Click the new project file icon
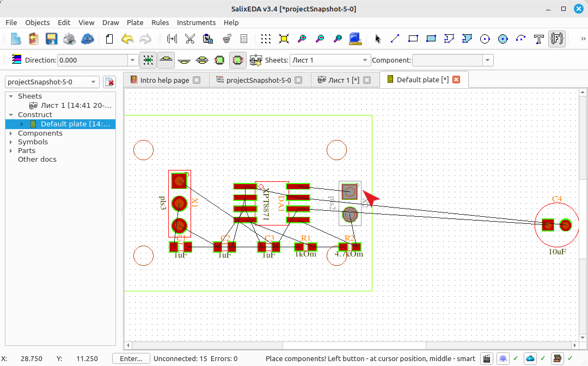The height and width of the screenshot is (366, 588). (x=15, y=39)
